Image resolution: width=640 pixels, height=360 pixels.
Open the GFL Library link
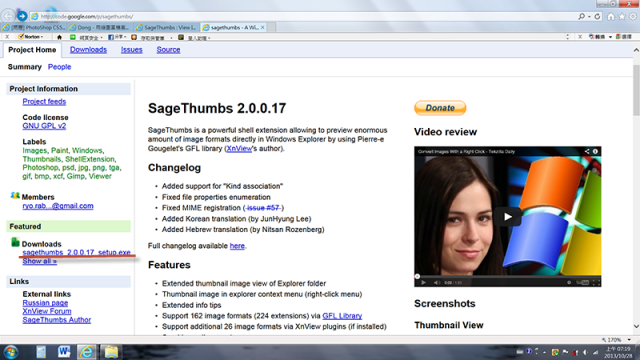[342, 316]
